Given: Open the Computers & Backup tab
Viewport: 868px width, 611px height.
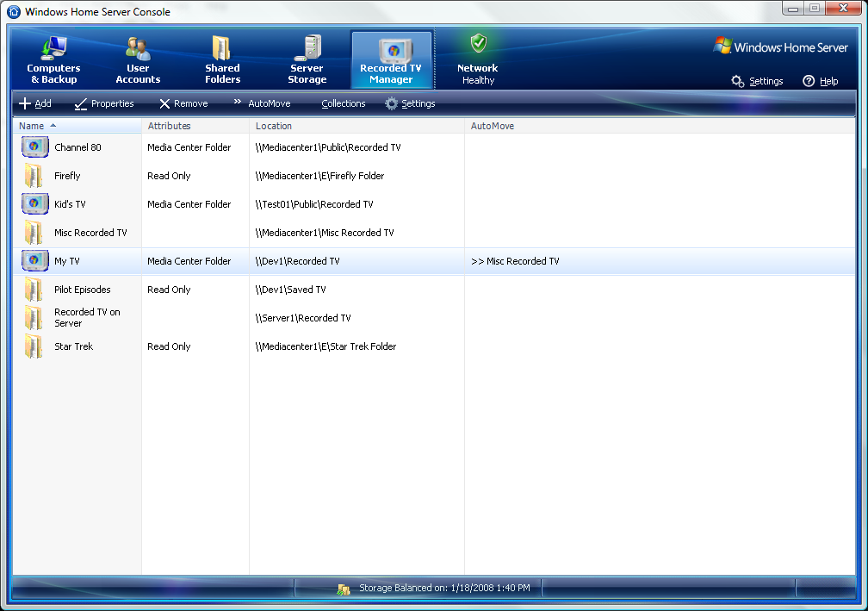Looking at the screenshot, I should pos(53,59).
